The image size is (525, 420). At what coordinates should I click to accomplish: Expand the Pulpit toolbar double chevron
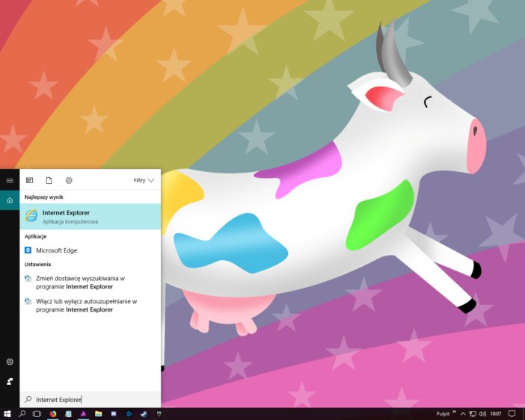[454, 412]
